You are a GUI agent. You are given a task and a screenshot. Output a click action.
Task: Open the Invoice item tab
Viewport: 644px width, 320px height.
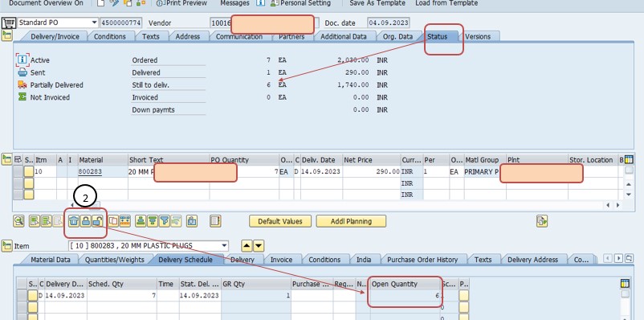(x=281, y=260)
